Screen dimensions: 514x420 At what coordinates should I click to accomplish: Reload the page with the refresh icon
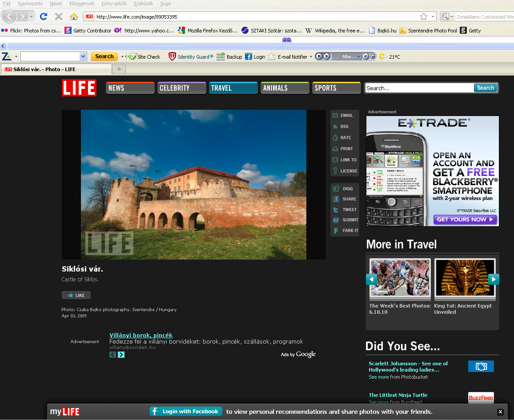pyautogui.click(x=44, y=16)
